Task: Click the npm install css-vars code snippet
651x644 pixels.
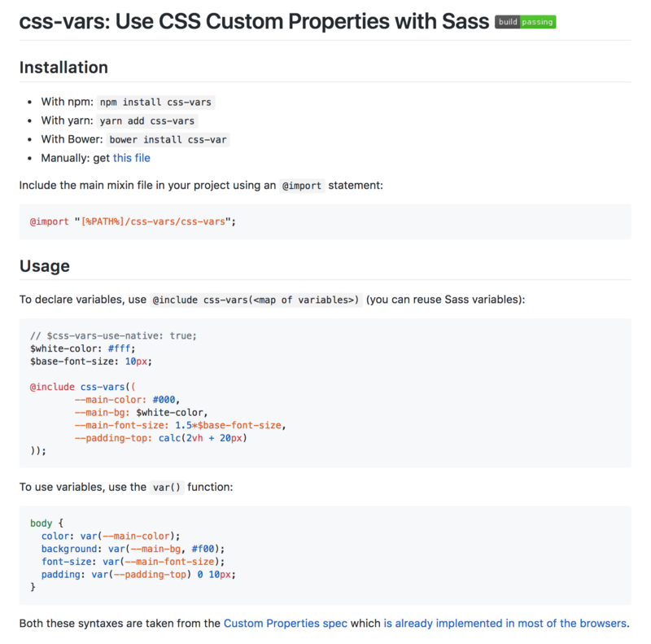Action: 155,103
